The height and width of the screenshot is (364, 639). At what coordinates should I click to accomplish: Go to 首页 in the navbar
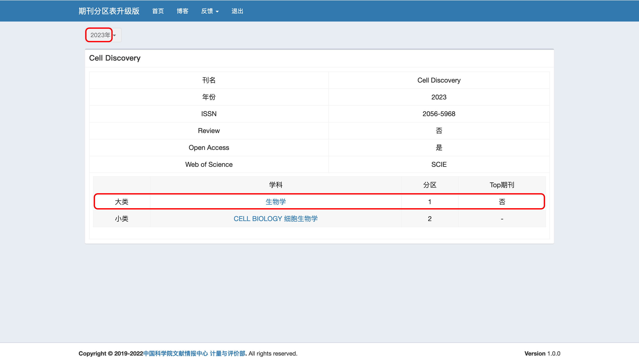click(x=158, y=11)
